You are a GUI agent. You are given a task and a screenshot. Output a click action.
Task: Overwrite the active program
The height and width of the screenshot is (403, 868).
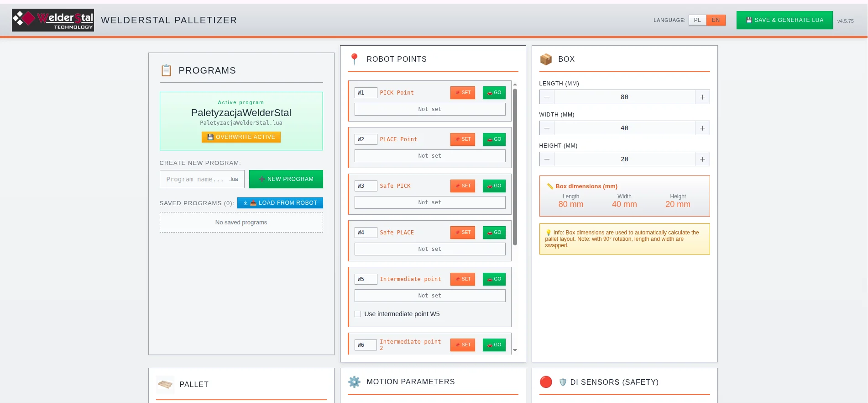[x=241, y=137]
